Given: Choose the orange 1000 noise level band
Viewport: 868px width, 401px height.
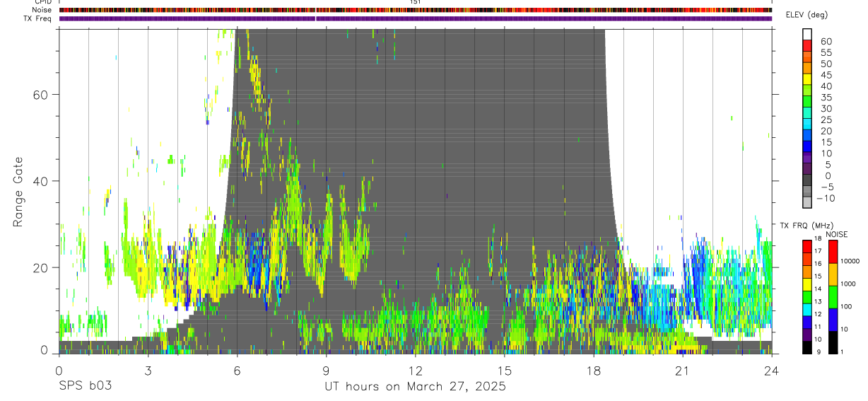Looking at the screenshot, I should pos(833,274).
